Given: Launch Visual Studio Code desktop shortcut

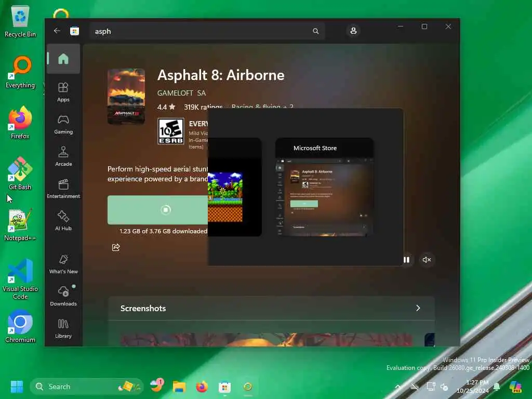Looking at the screenshot, I should click(20, 279).
